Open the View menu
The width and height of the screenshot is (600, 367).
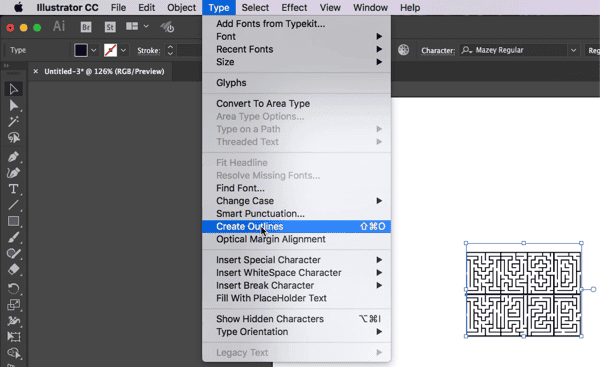(x=330, y=7)
